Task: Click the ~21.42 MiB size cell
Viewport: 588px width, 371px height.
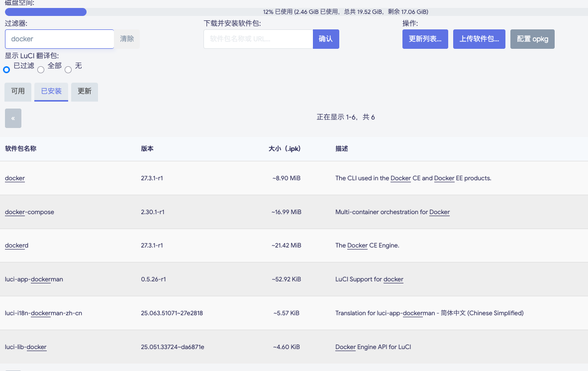Action: [x=287, y=246]
